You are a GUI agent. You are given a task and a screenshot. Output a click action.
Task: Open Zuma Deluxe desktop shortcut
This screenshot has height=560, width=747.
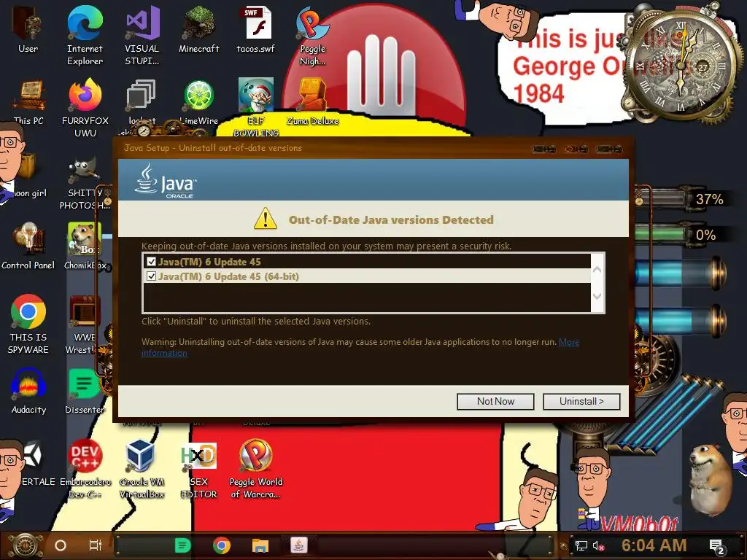(x=312, y=101)
